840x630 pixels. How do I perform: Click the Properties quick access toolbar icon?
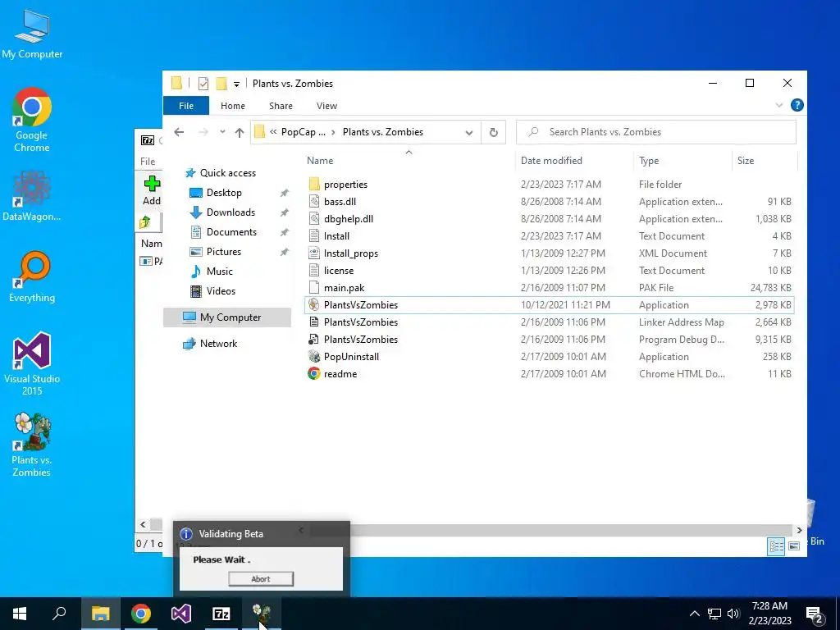[203, 84]
